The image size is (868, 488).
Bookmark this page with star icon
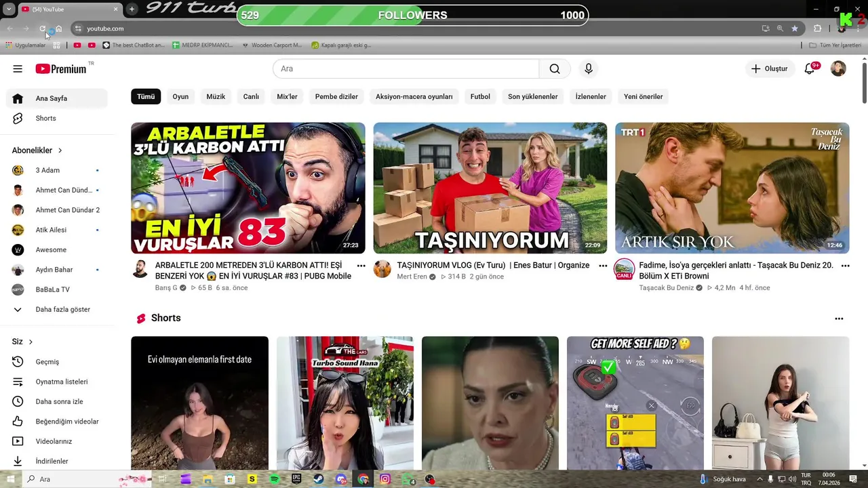795,28
